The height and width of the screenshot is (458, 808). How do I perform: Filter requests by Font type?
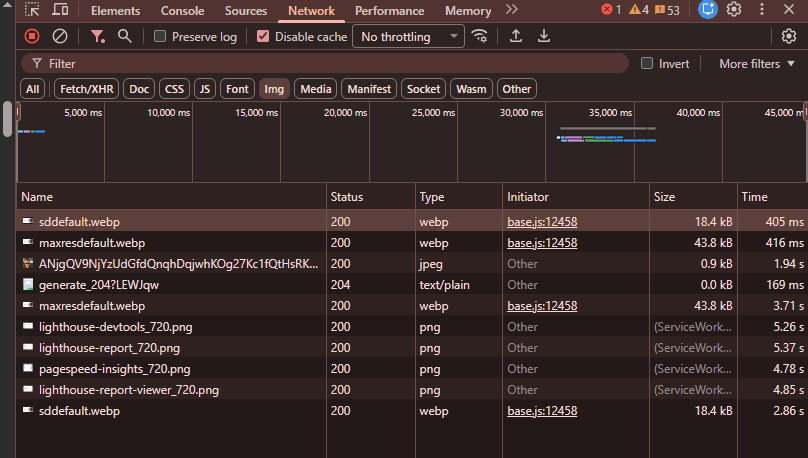[237, 89]
